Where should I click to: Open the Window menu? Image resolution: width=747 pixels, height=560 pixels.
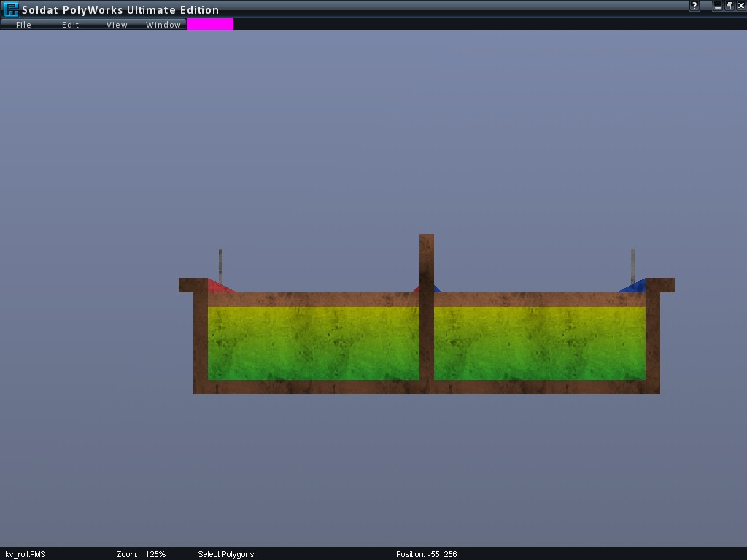pyautogui.click(x=163, y=24)
